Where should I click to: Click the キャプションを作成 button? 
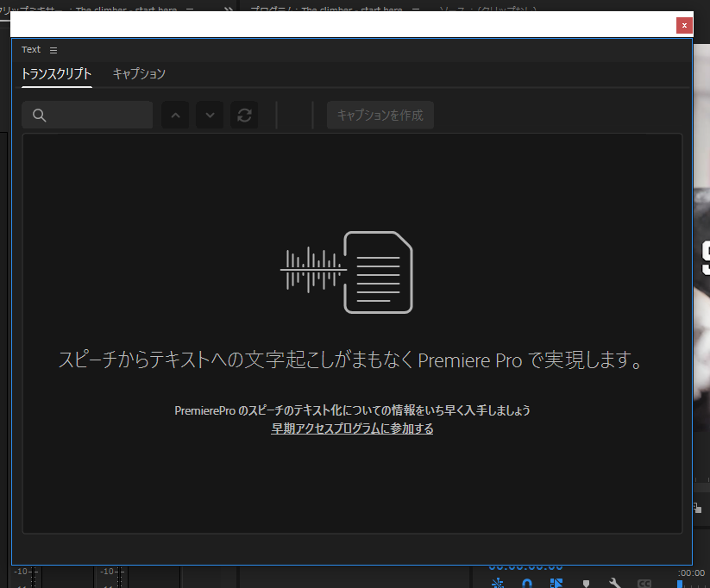pos(380,115)
